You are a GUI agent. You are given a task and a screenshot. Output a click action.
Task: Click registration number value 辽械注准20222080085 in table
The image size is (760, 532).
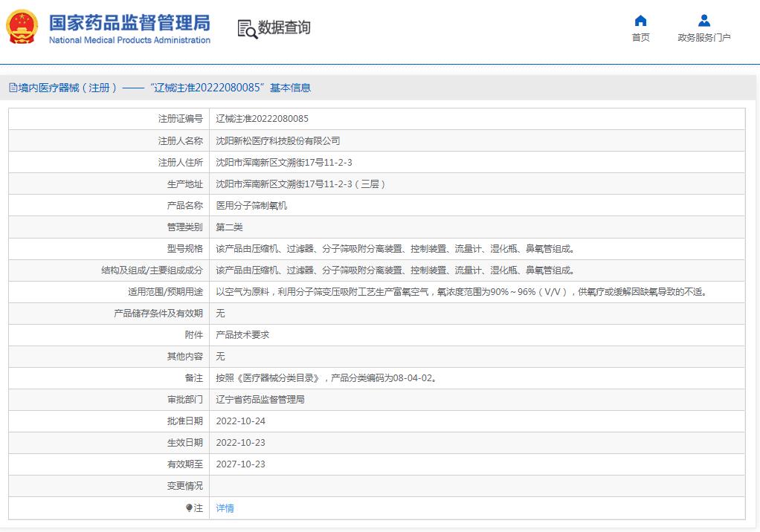pyautogui.click(x=262, y=119)
